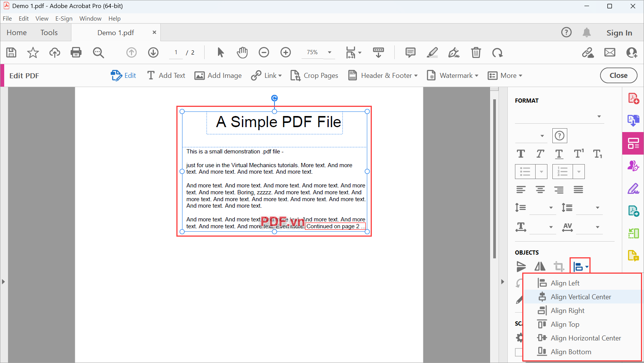644x363 pixels.
Task: Open the E-Sign menu
Action: 64,18
